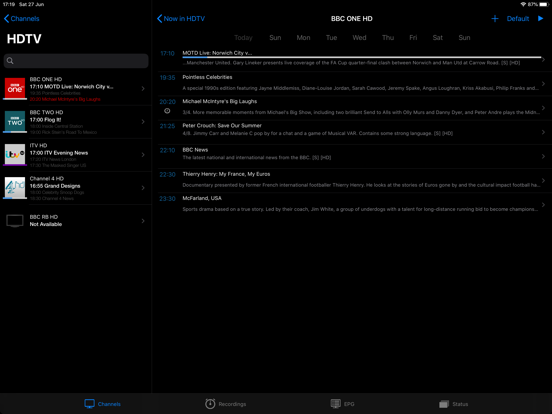The height and width of the screenshot is (414, 552).
Task: Go back to Channels list
Action: point(21,19)
